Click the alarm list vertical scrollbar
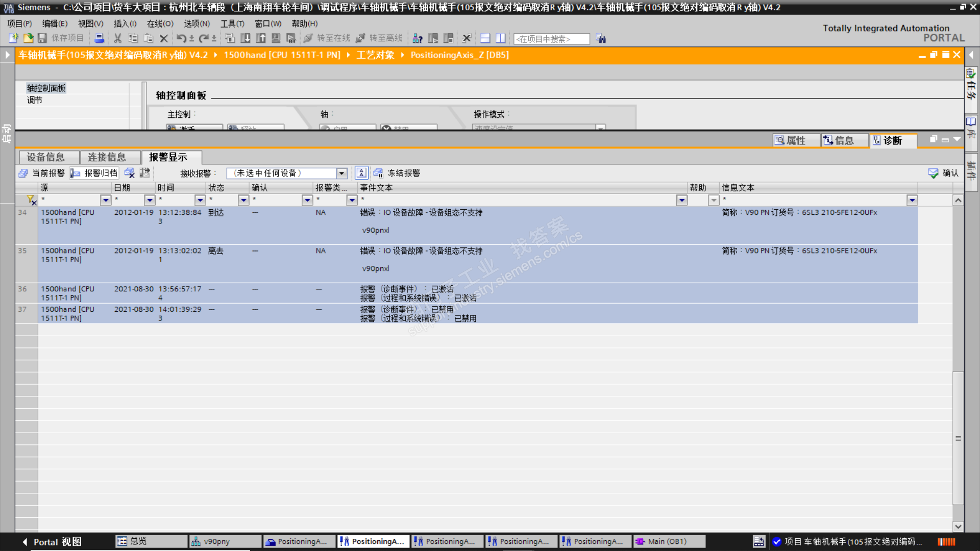The height and width of the screenshot is (551, 980). click(x=958, y=438)
